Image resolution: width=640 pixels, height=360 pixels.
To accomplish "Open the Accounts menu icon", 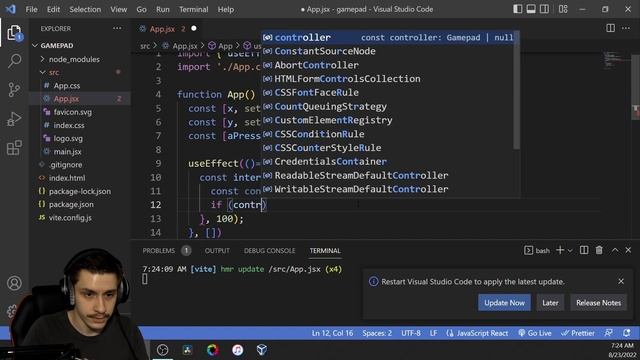I will click(x=14, y=283).
